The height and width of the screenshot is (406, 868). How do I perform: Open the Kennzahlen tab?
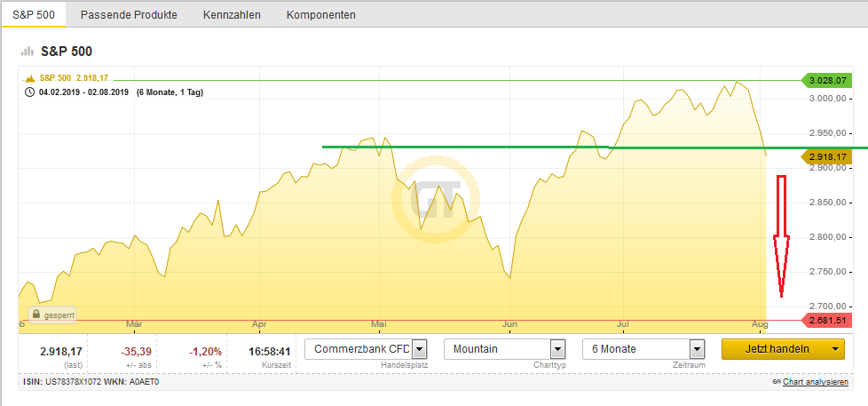tap(232, 15)
